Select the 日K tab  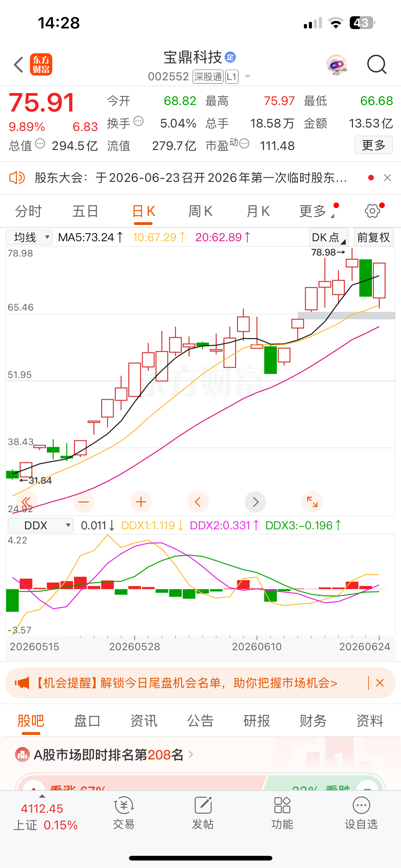(x=143, y=211)
